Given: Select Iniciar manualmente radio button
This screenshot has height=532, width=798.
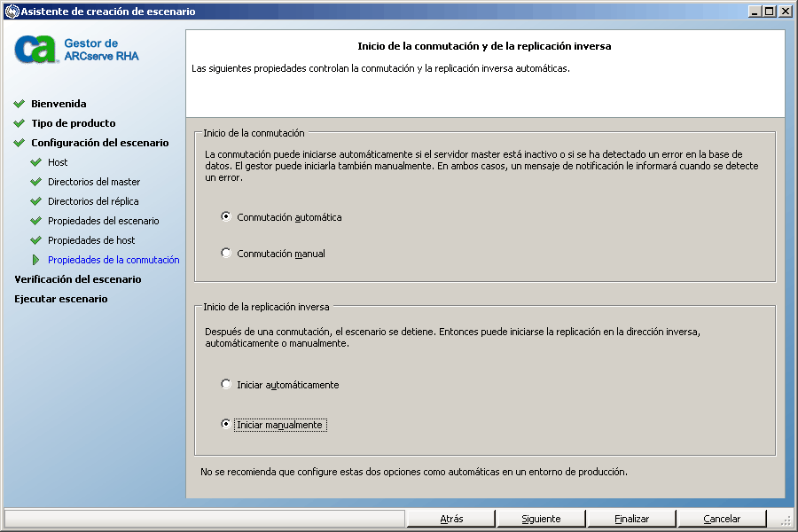Looking at the screenshot, I should pos(226,424).
